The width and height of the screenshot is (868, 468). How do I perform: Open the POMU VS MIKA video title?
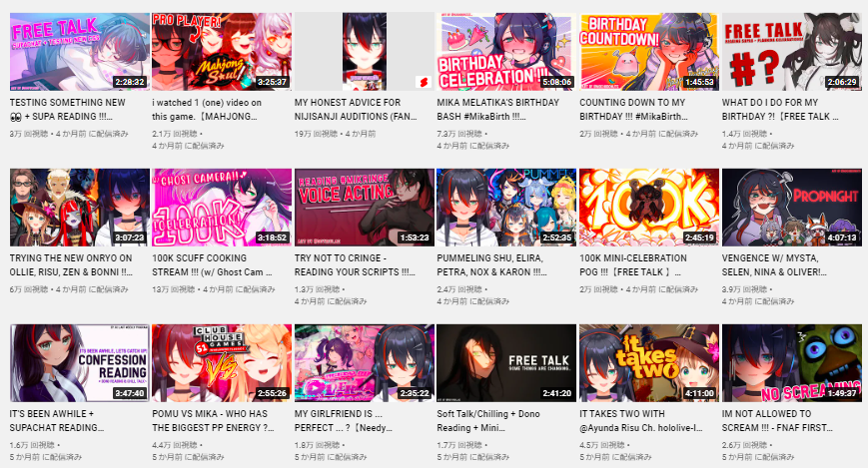pyautogui.click(x=214, y=420)
